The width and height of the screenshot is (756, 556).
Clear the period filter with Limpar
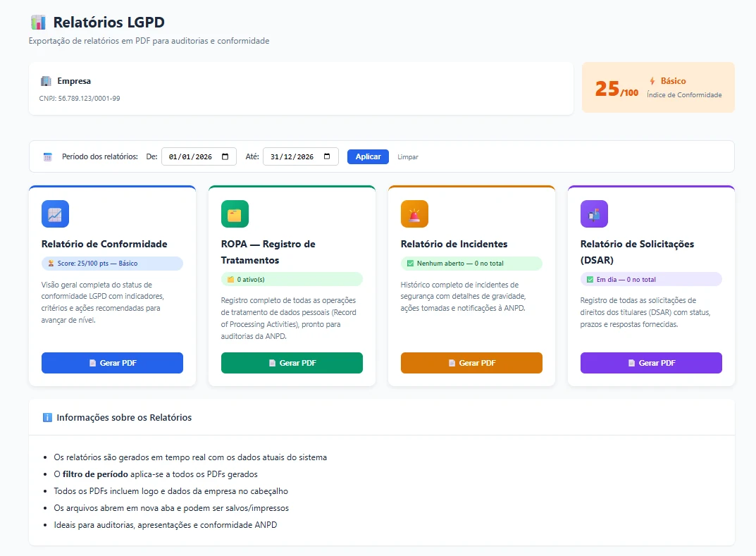tap(408, 157)
